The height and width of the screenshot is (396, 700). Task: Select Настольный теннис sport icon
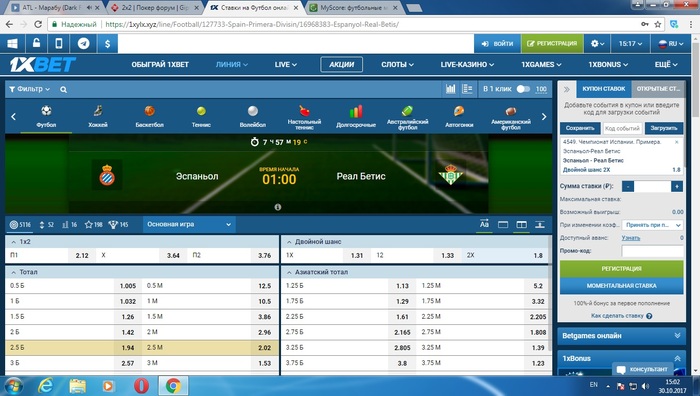click(x=304, y=117)
